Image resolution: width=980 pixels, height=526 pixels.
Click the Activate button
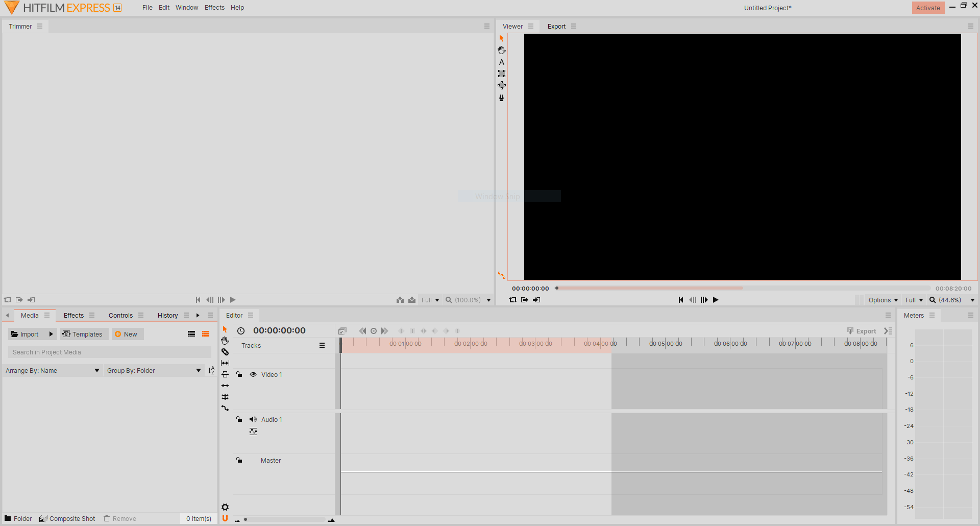tap(928, 8)
